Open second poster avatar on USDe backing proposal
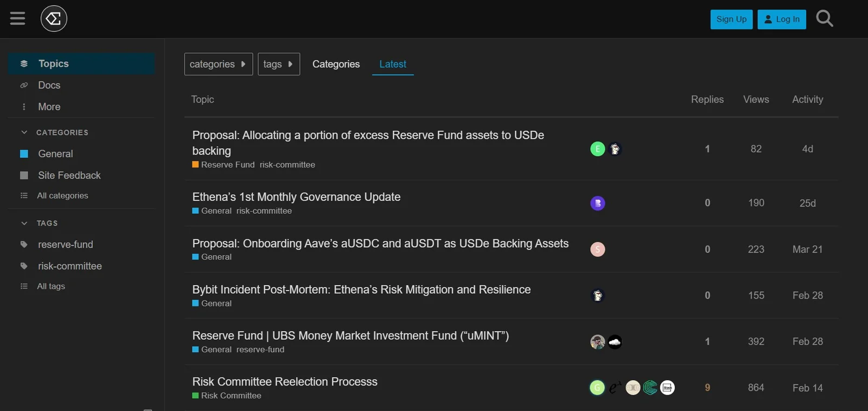Screen dimensions: 868x411 tap(615, 149)
